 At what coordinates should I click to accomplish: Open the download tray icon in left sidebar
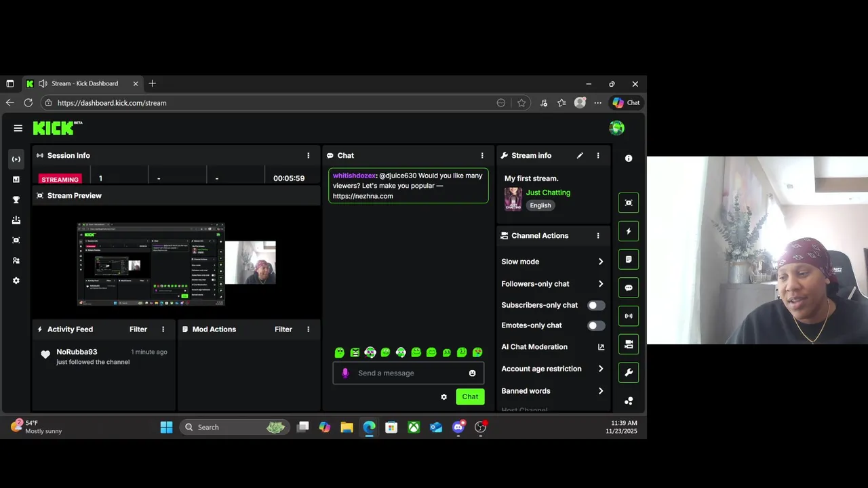click(16, 220)
